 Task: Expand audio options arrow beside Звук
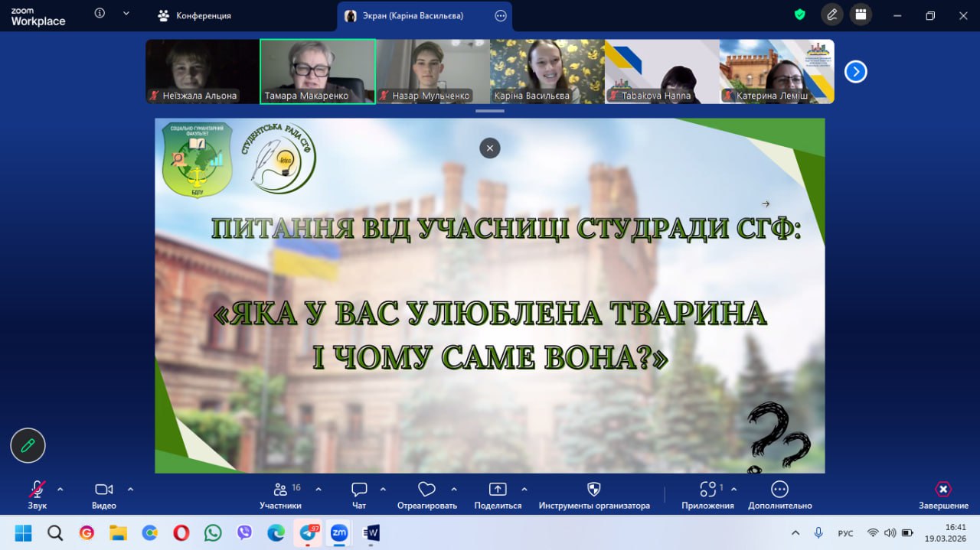(60, 490)
